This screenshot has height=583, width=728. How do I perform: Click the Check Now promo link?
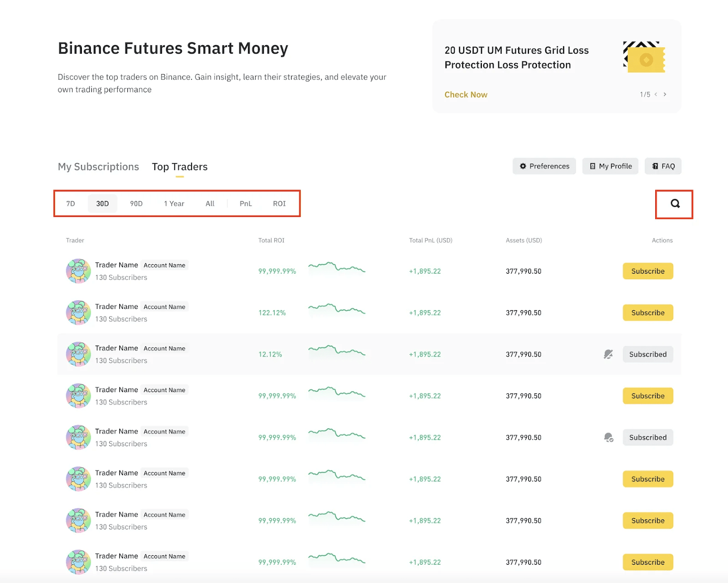(466, 95)
